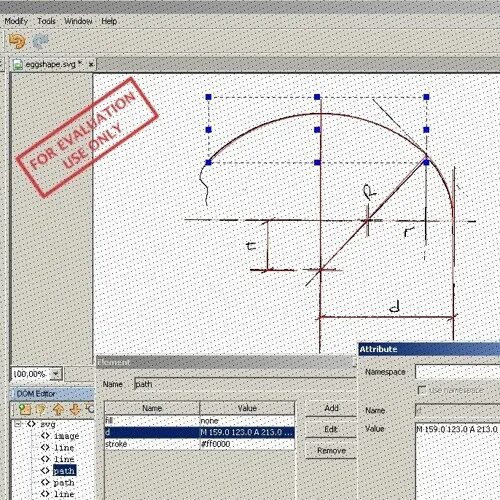Close the eggshape.svg tab

click(91, 64)
